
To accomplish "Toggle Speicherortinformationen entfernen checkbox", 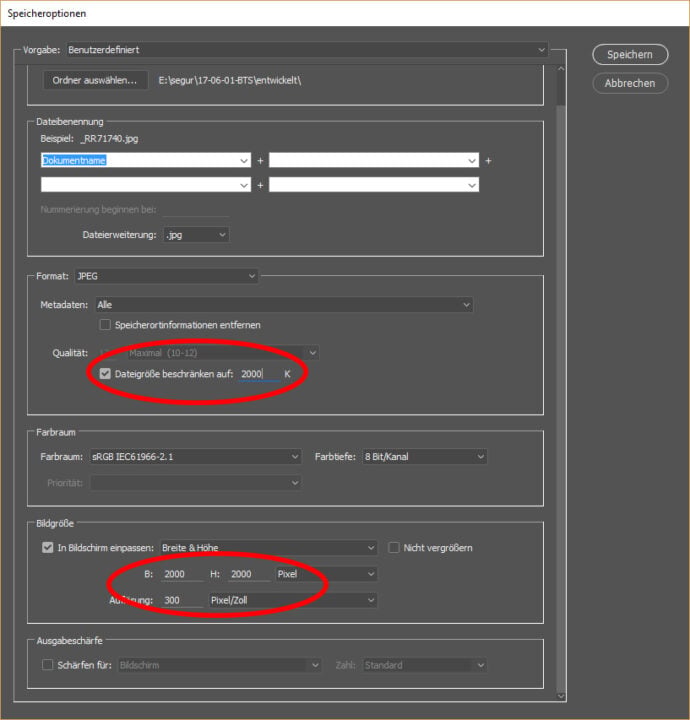I will coord(105,325).
